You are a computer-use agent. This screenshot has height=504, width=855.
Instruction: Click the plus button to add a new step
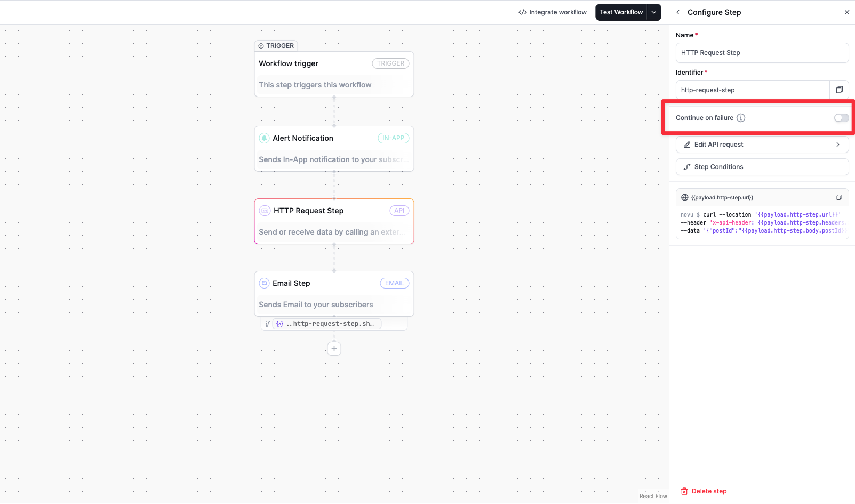[334, 348]
